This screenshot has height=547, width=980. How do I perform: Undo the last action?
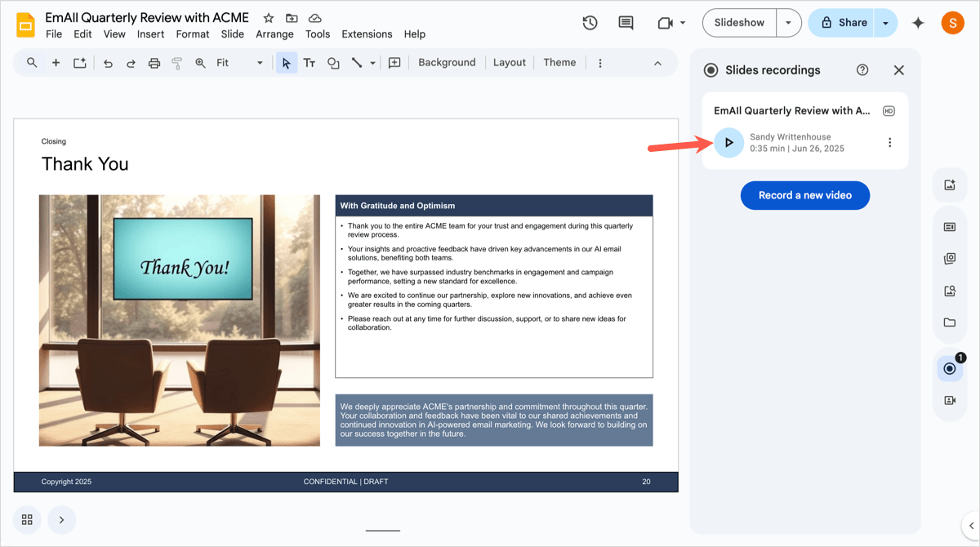click(x=108, y=63)
